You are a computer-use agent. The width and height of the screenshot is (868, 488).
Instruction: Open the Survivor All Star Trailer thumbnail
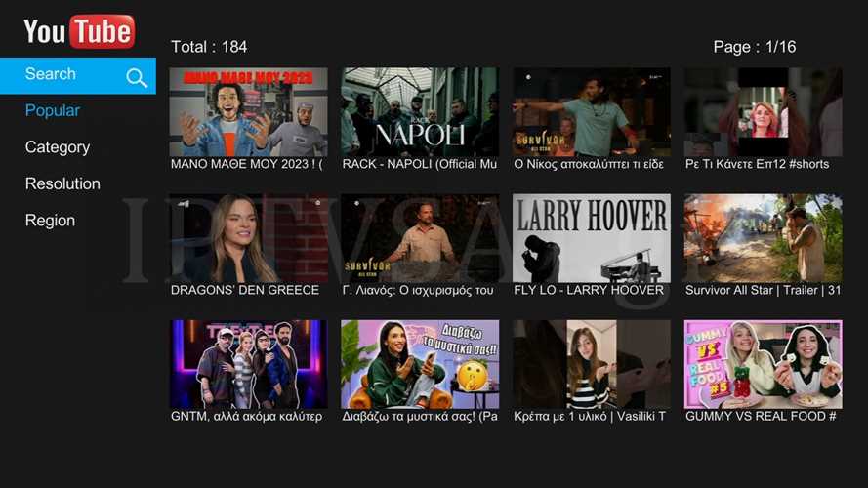pyautogui.click(x=763, y=238)
